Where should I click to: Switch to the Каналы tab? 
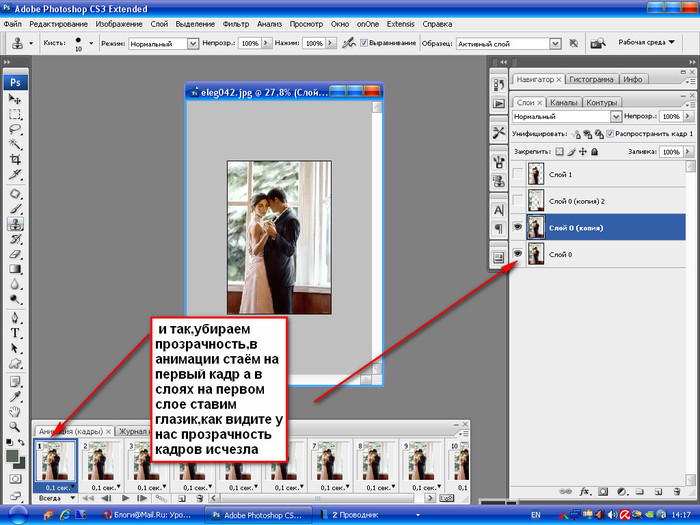point(563,102)
